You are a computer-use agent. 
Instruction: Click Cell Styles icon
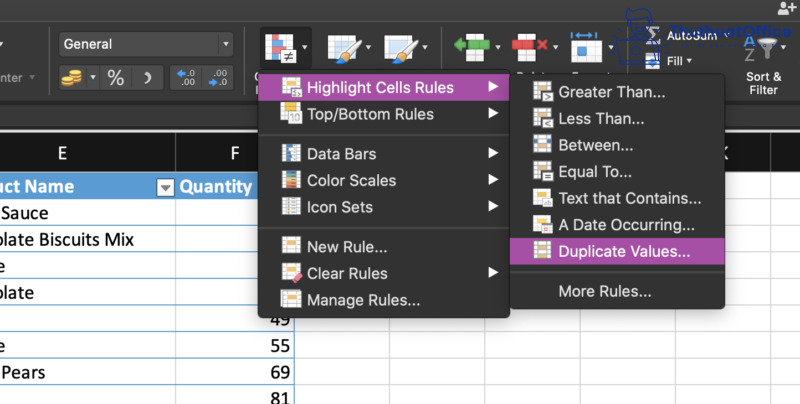pos(402,49)
